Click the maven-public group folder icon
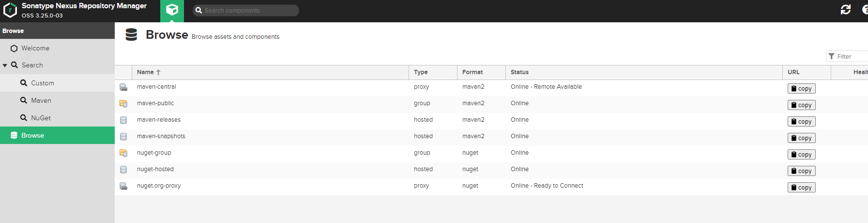This screenshot has height=223, width=868. point(123,104)
